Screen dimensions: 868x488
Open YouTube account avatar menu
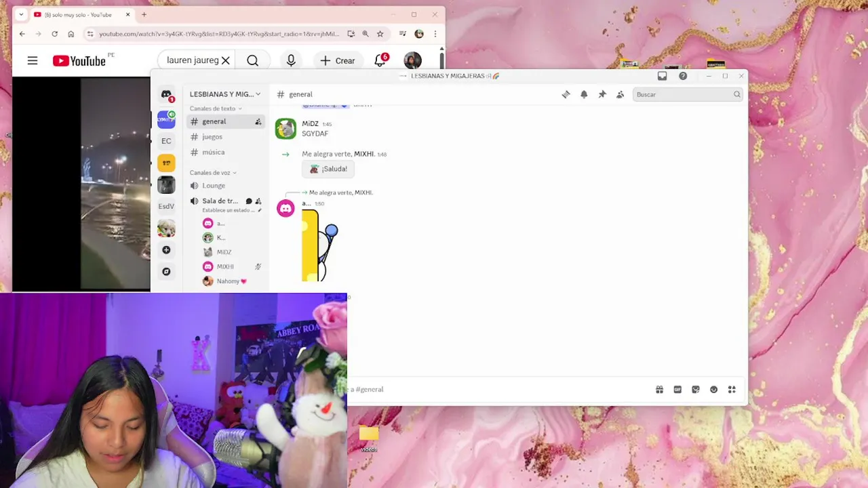[412, 60]
